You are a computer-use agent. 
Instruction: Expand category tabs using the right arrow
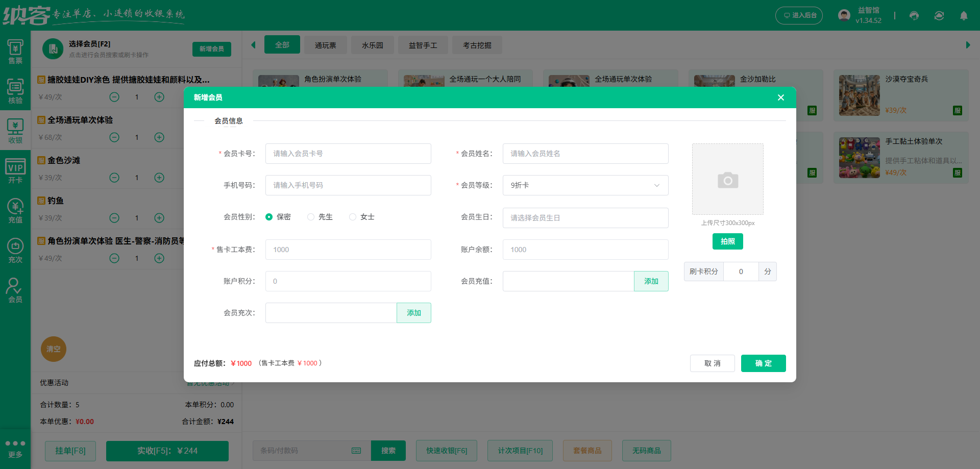tap(968, 45)
